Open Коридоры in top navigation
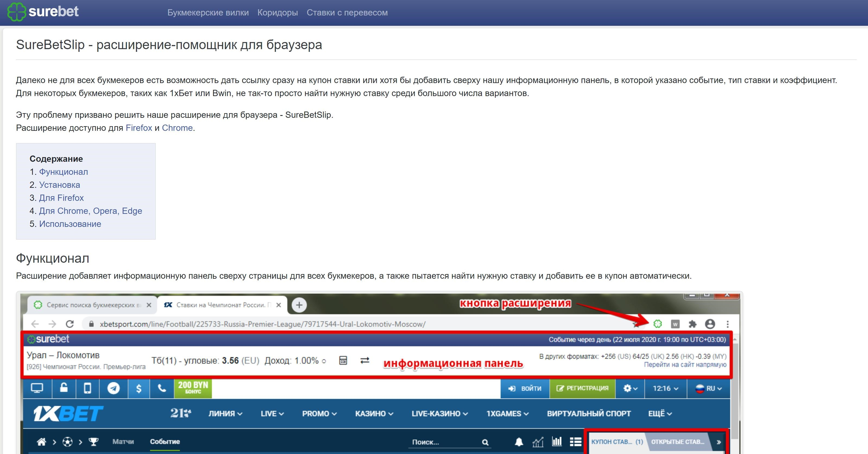This screenshot has height=454, width=868. coord(278,12)
